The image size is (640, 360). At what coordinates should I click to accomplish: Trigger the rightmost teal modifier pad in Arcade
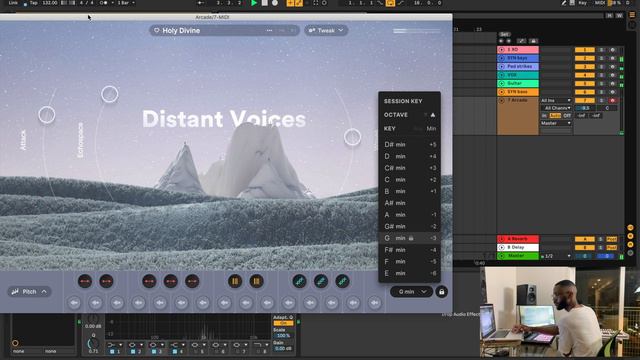tap(342, 281)
